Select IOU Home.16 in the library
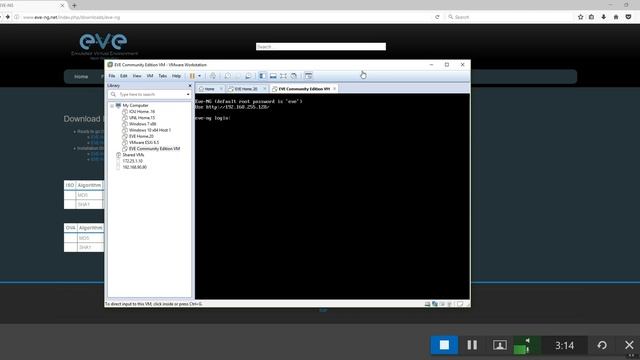 141,111
